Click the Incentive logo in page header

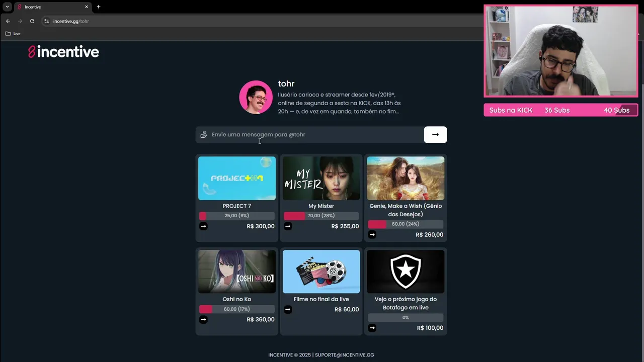coord(63,52)
